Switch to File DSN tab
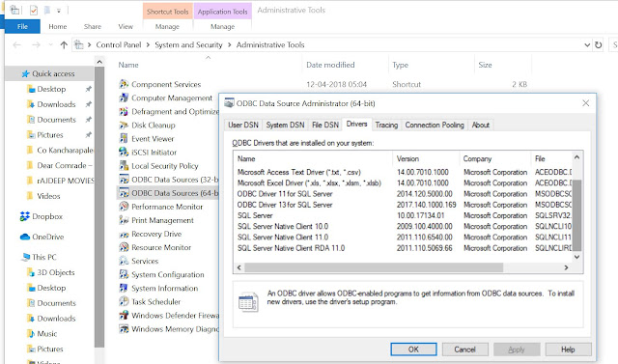This screenshot has width=618, height=364. pyautogui.click(x=325, y=125)
